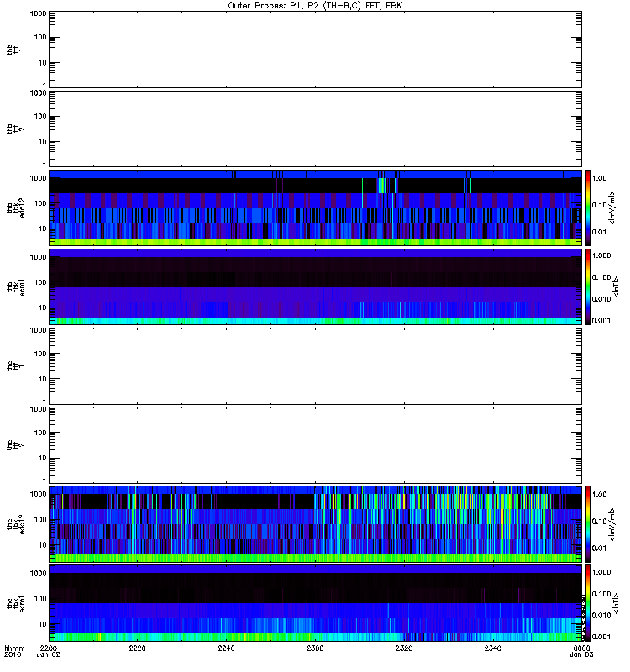
Task: Click the 'thb fff 1' axis label
Action: 16,50
